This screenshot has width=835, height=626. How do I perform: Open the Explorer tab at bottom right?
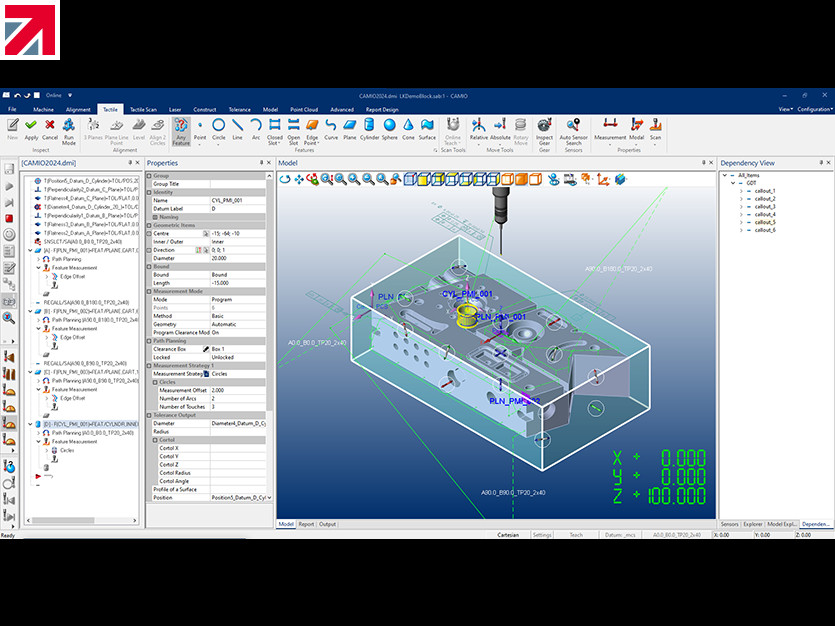click(x=753, y=524)
